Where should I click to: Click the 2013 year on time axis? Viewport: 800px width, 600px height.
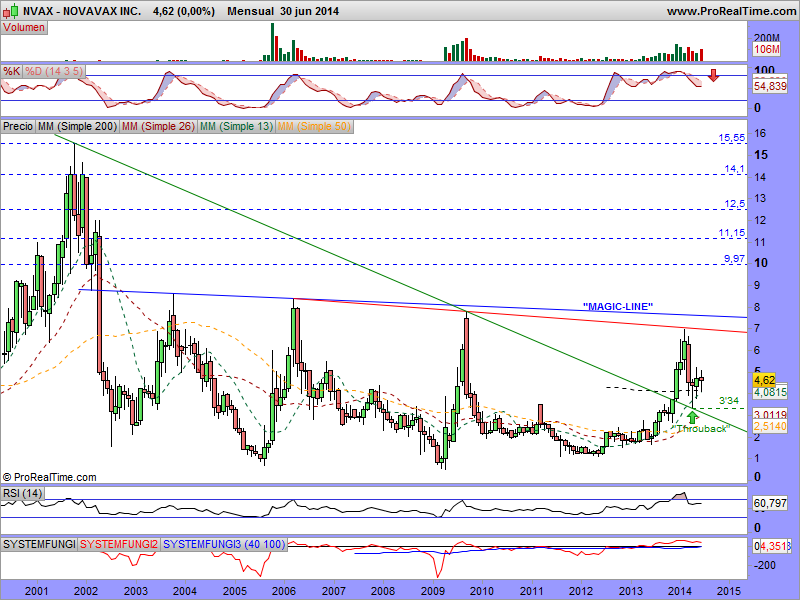click(631, 591)
